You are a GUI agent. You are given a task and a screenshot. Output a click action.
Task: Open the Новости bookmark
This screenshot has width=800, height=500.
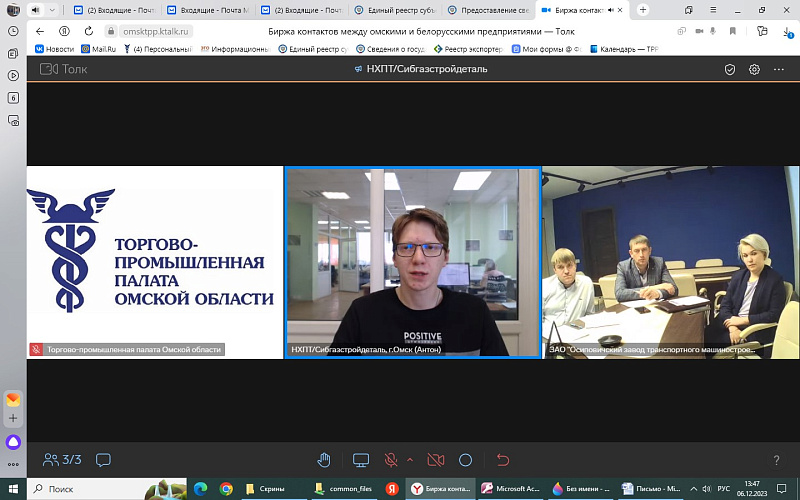[x=55, y=49]
